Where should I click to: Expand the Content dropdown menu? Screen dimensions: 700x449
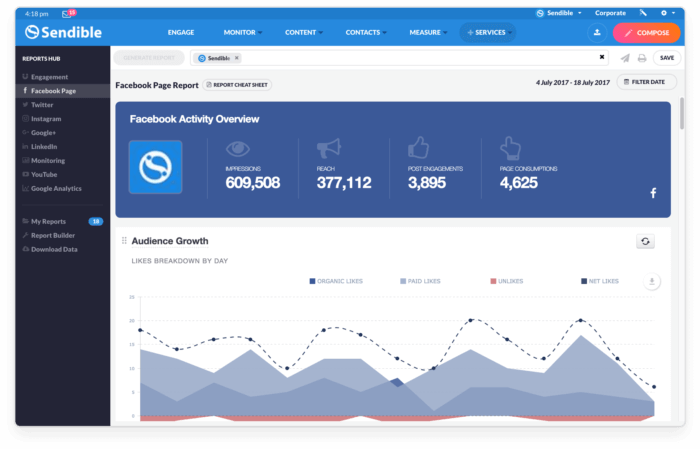tap(303, 32)
